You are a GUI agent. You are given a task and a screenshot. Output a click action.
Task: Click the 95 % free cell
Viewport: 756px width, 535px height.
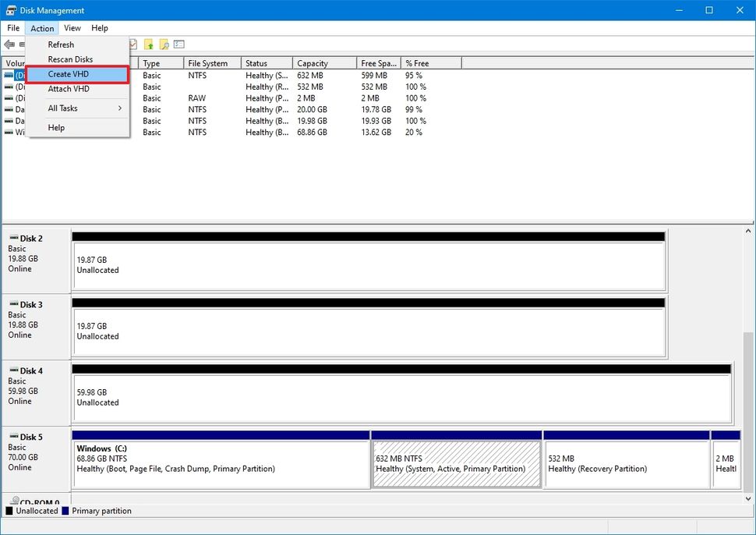[414, 75]
